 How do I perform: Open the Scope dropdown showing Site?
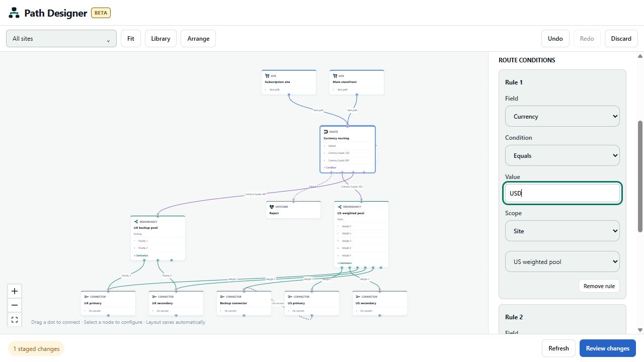tap(562, 231)
